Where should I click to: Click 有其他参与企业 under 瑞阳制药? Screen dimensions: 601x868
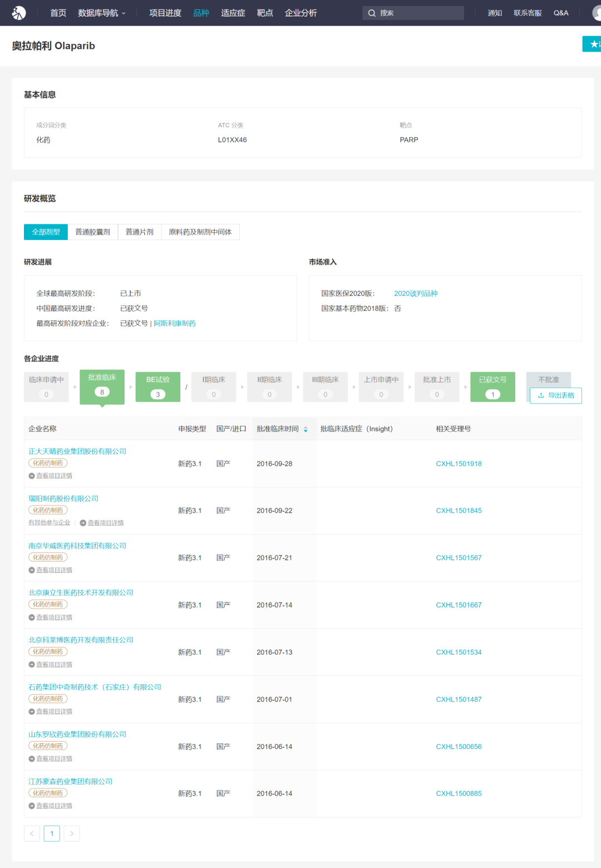[50, 523]
